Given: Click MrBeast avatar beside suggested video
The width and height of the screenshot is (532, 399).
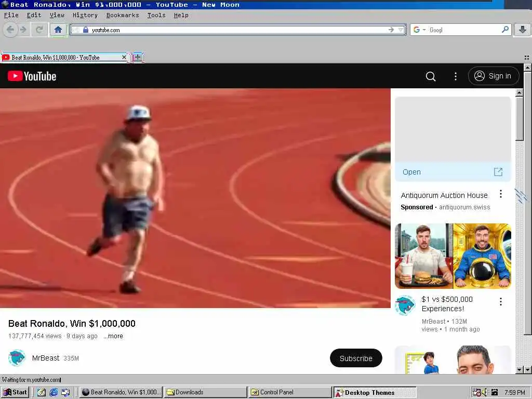Looking at the screenshot, I should click(405, 305).
